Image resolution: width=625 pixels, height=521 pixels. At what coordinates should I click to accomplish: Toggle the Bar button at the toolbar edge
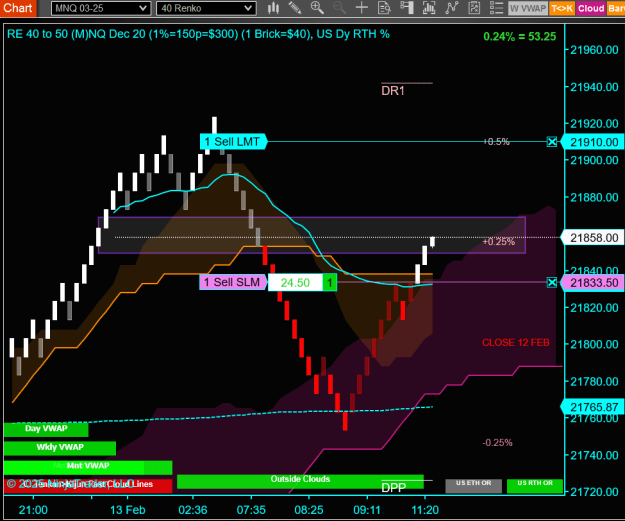click(616, 8)
